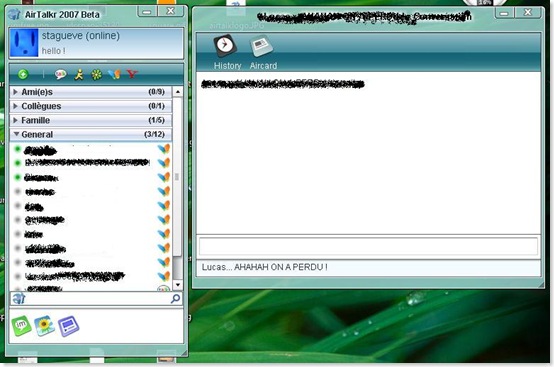Image resolution: width=554 pixels, height=367 pixels.
Task: Open the purple screen icon
Action: [x=68, y=326]
